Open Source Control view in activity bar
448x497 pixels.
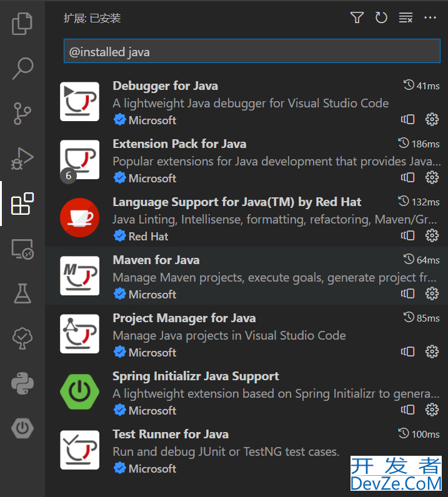(22, 114)
